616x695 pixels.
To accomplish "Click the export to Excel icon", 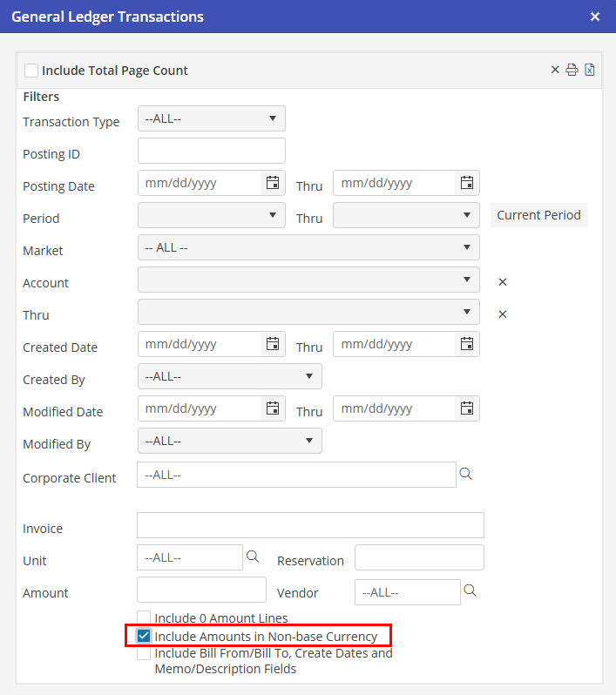I will coord(590,70).
